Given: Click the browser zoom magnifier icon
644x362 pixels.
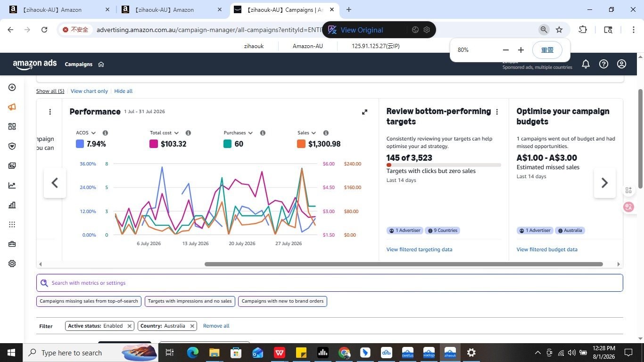Looking at the screenshot, I should click(x=544, y=30).
